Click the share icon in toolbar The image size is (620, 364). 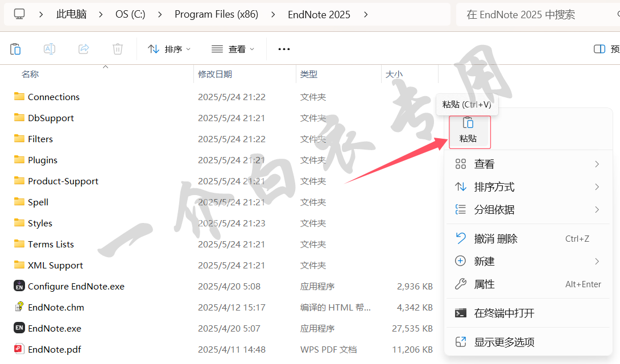pyautogui.click(x=84, y=49)
